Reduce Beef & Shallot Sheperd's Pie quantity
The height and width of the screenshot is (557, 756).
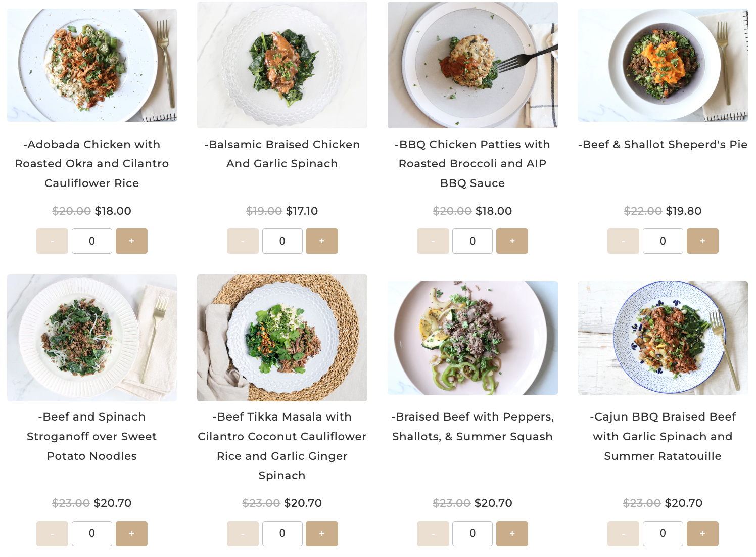coord(623,241)
